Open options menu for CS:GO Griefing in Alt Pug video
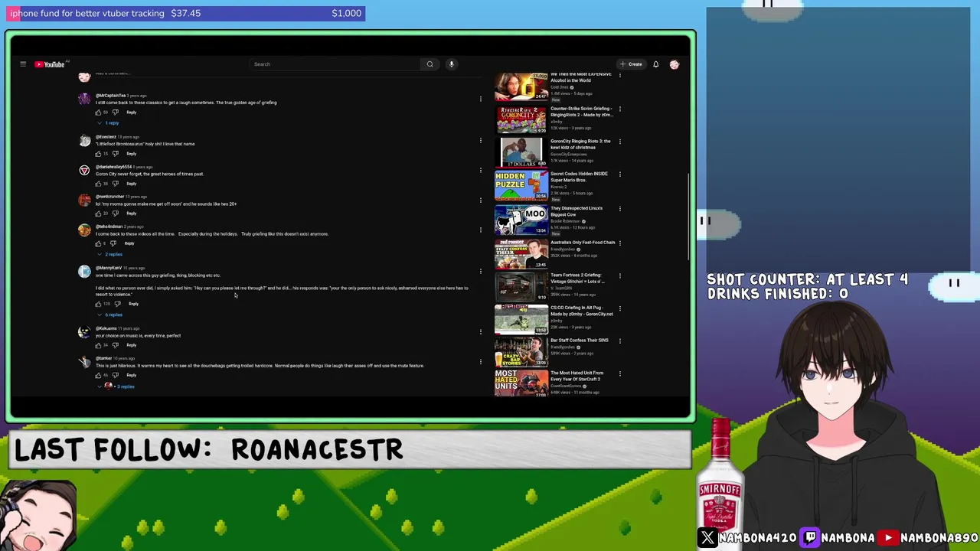The image size is (980, 551). [x=619, y=308]
